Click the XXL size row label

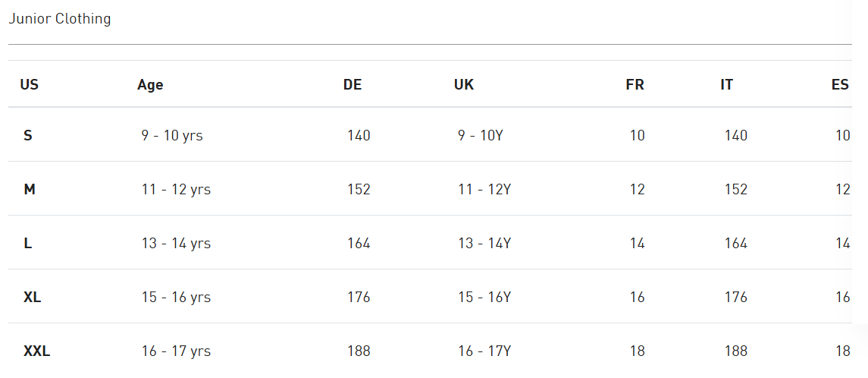[x=36, y=351]
